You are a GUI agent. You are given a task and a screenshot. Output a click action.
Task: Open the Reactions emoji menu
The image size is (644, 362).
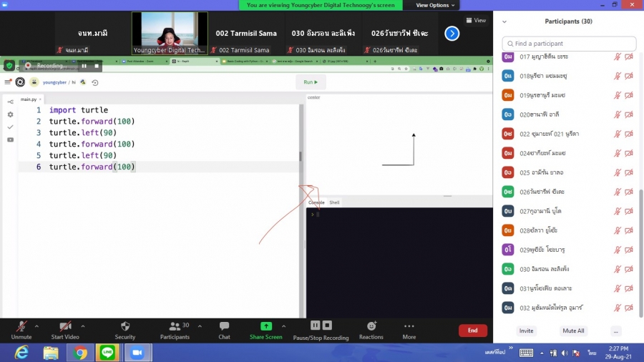371,326
